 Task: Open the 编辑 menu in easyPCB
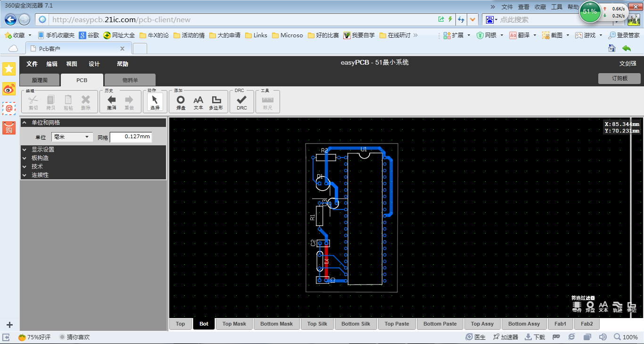click(52, 64)
